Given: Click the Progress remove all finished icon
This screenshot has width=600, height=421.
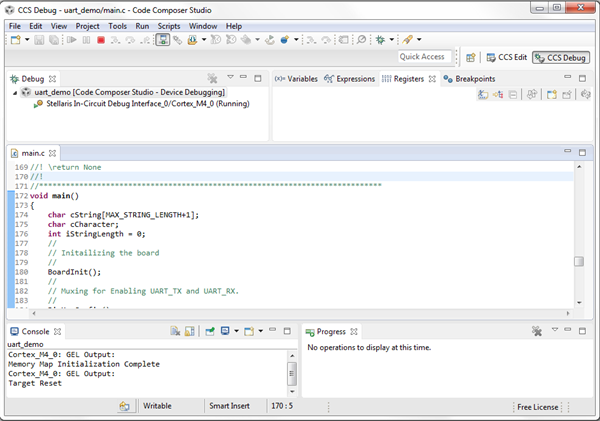Looking at the screenshot, I should (x=537, y=331).
